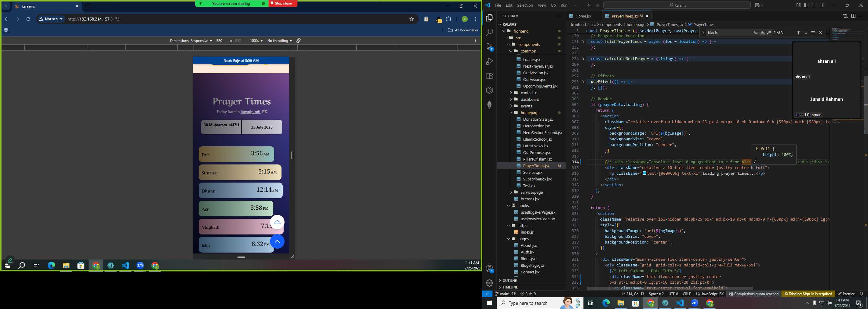
Task: Open Customize Layout icon in VS Code title bar
Action: (x=798, y=5)
